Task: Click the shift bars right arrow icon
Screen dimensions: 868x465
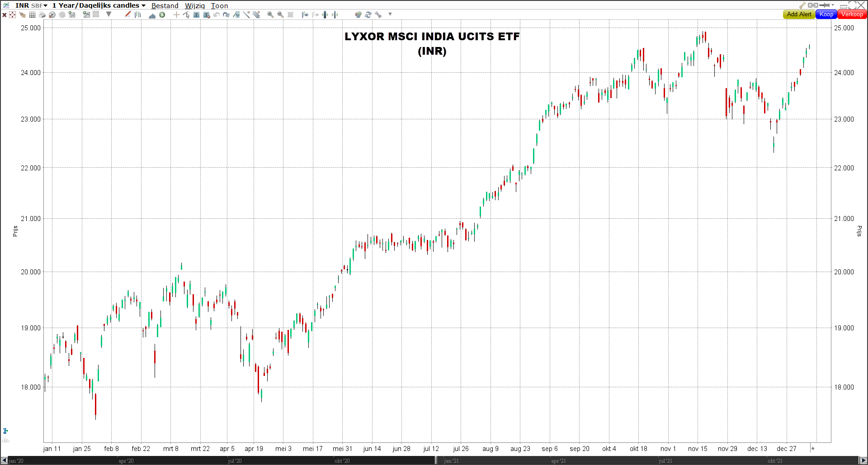Action: [305, 15]
